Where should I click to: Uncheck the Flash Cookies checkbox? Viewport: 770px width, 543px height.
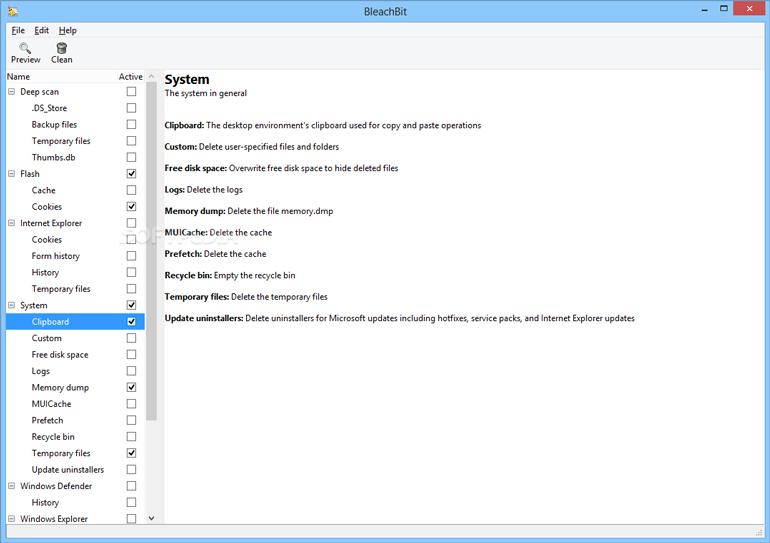point(131,206)
